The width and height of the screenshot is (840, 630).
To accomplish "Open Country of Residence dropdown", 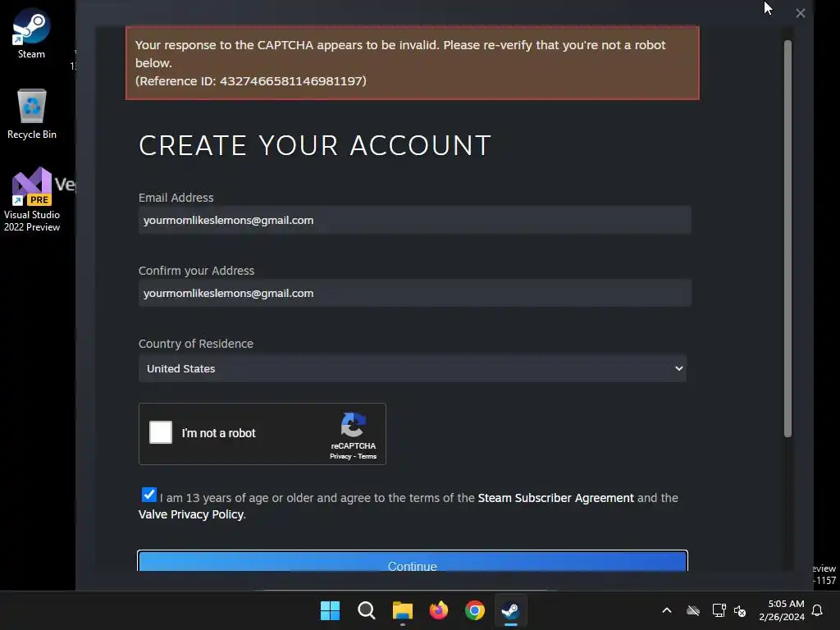I will click(413, 368).
